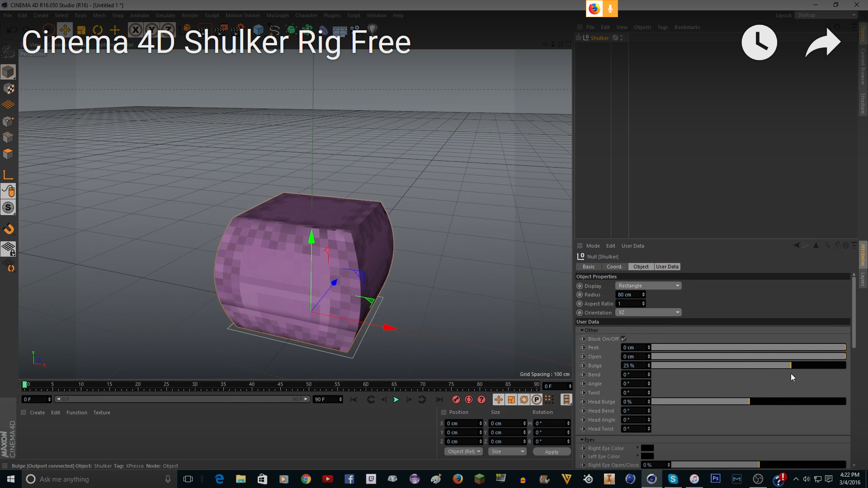The height and width of the screenshot is (488, 868).
Task: Open the Layout Startup dropdown
Action: tap(826, 15)
